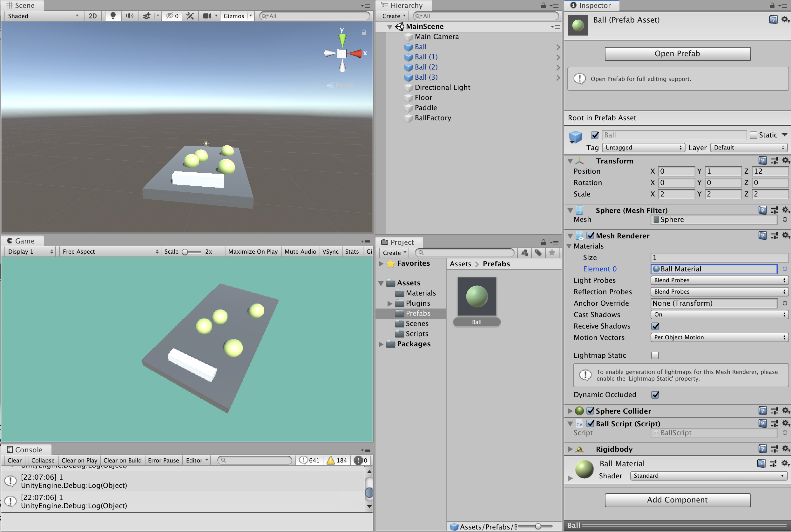Click the Open Prefab button
This screenshot has width=791, height=532.
click(677, 54)
